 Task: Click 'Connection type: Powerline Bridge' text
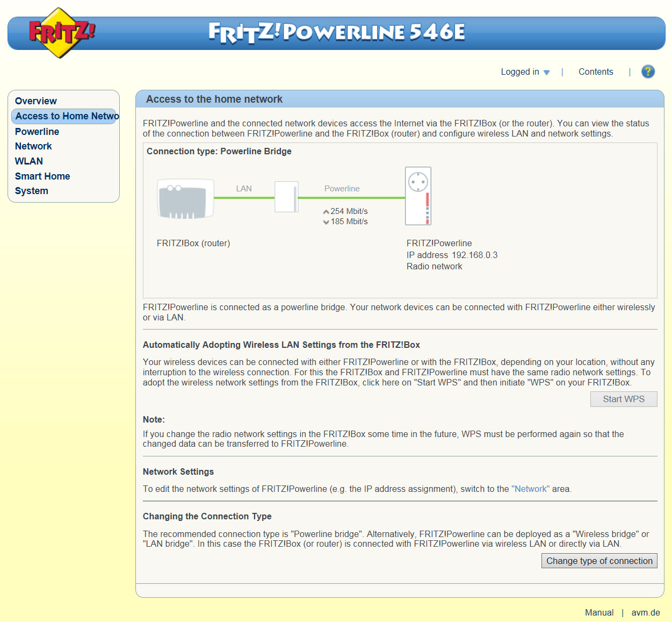pos(219,152)
